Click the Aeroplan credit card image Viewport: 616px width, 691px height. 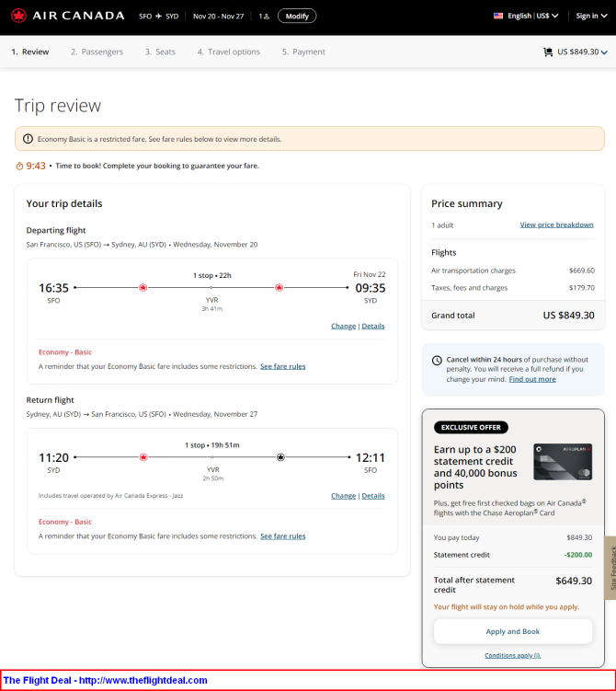point(563,462)
